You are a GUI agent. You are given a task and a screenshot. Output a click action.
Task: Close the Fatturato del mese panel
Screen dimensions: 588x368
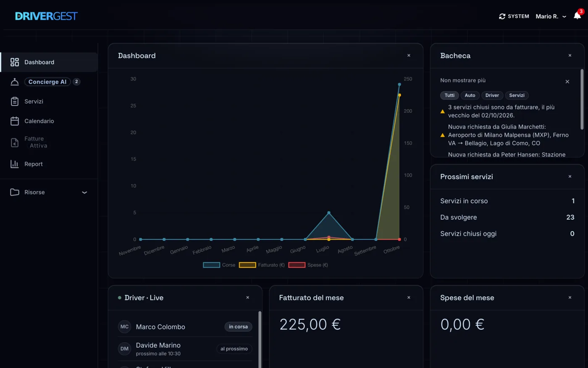tap(409, 298)
